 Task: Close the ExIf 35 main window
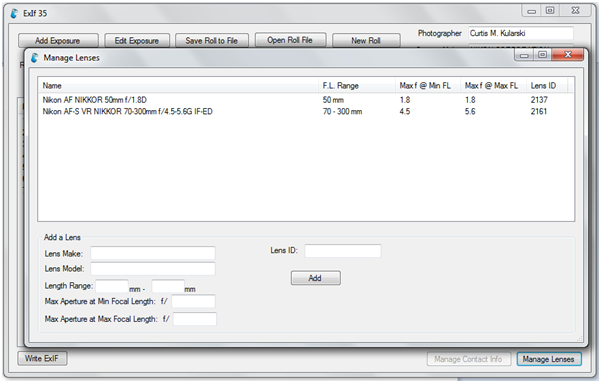coord(575,11)
